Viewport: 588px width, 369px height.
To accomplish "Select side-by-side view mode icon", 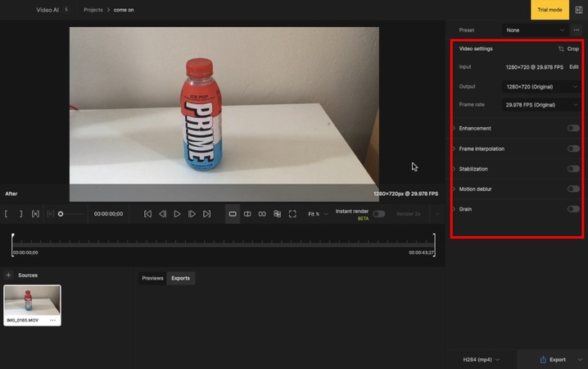I will pyautogui.click(x=262, y=214).
